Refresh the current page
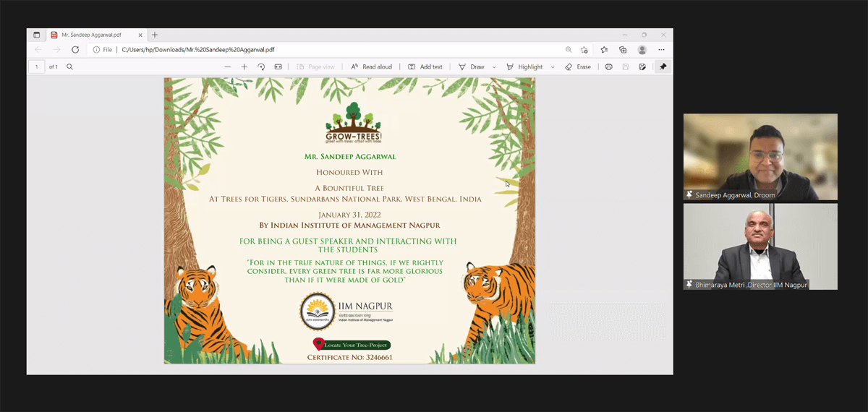The width and height of the screenshot is (868, 412). [75, 50]
